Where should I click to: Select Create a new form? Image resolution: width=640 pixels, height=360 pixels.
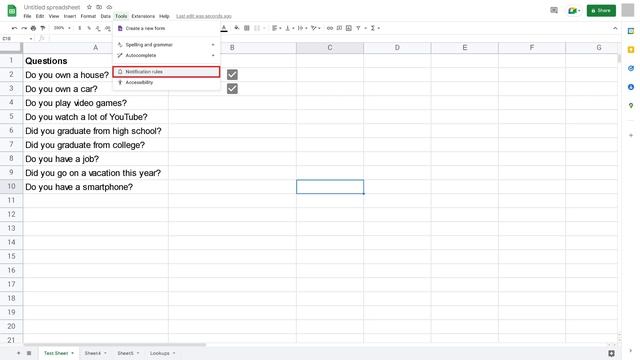[x=166, y=29]
